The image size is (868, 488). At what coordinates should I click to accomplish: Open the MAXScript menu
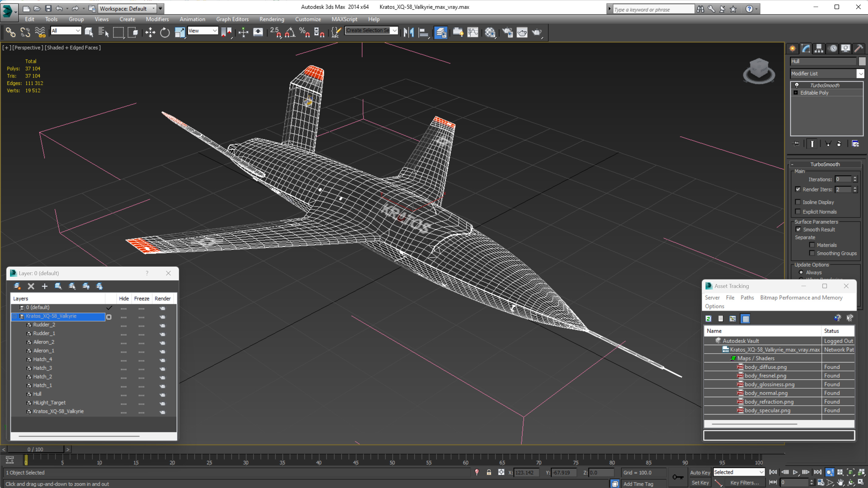pyautogui.click(x=344, y=19)
